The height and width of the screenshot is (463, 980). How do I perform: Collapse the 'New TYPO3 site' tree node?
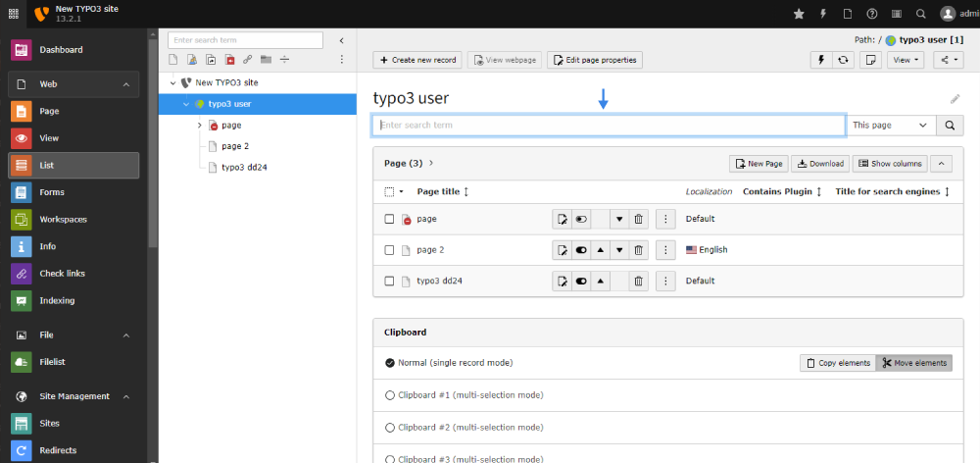click(172, 82)
